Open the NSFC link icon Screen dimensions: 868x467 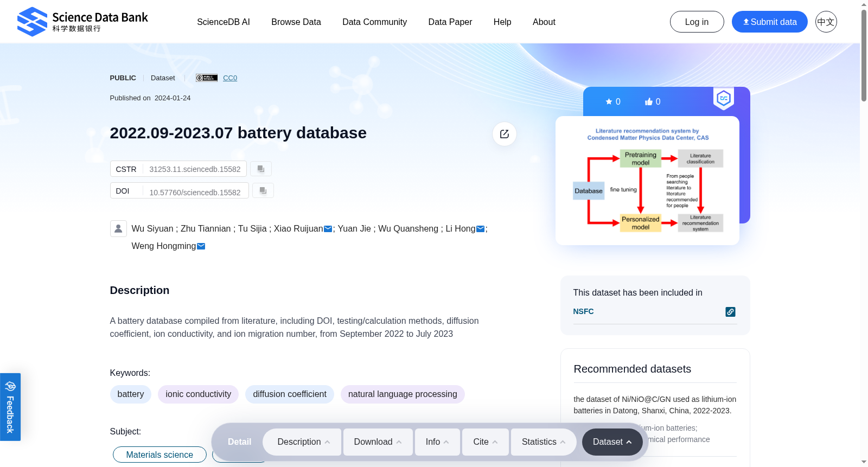click(x=730, y=312)
